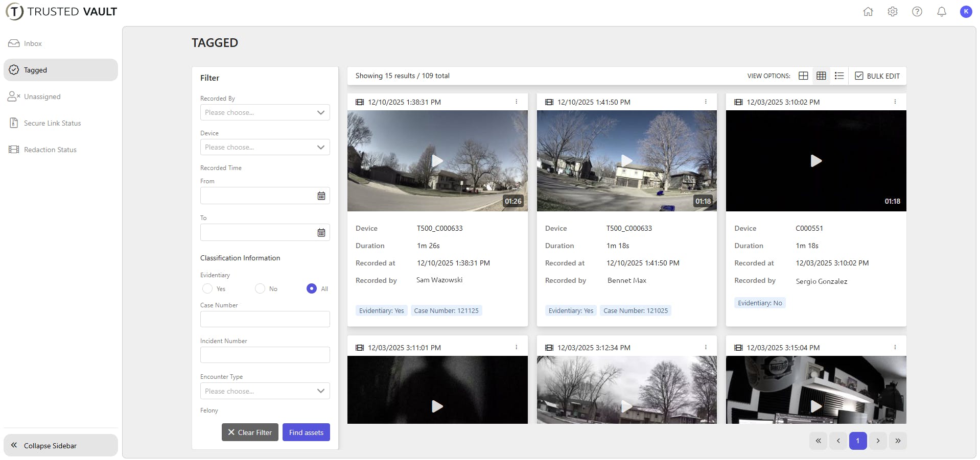Click Case Number: 121025 tag

636,310
